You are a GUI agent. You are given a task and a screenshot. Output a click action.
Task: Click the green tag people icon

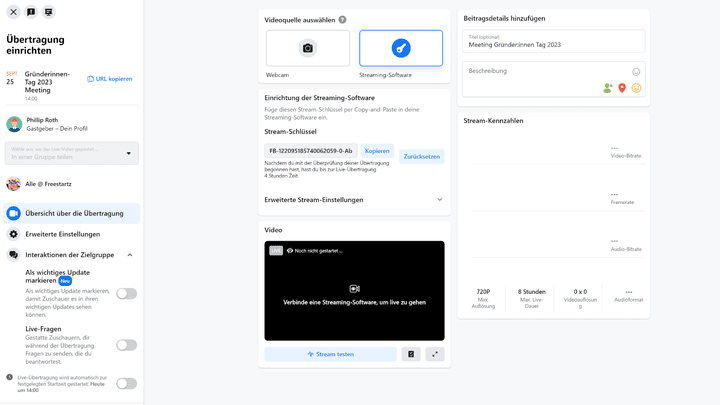pos(607,88)
